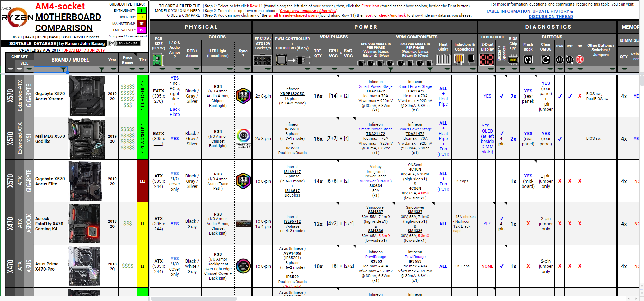Open the SiC634 component link

pos(375,186)
